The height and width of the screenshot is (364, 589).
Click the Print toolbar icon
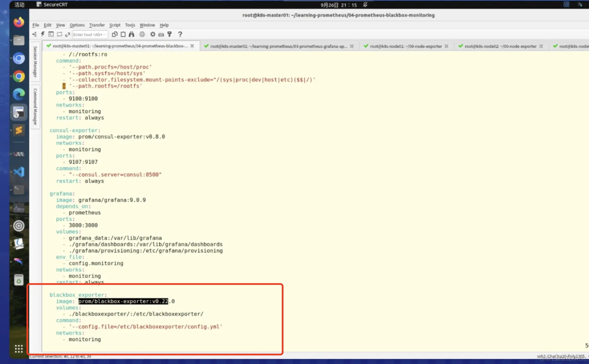pyautogui.click(x=142, y=34)
